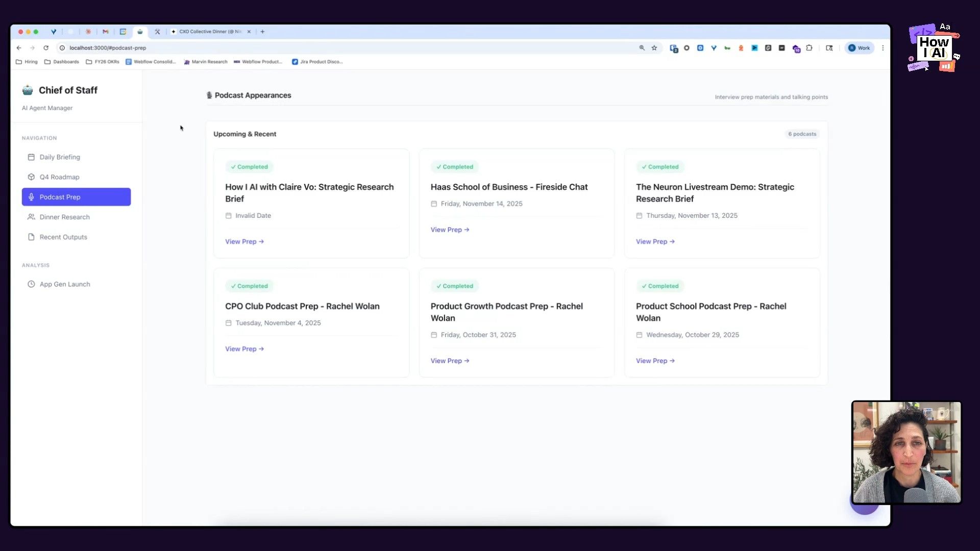
Task: Switch to the orange asterisk pinned tab
Action: click(88, 32)
